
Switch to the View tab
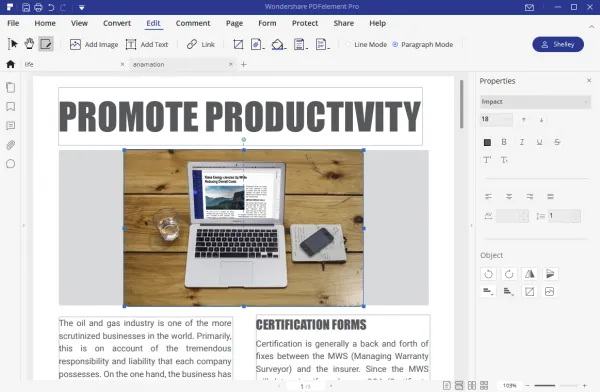79,23
